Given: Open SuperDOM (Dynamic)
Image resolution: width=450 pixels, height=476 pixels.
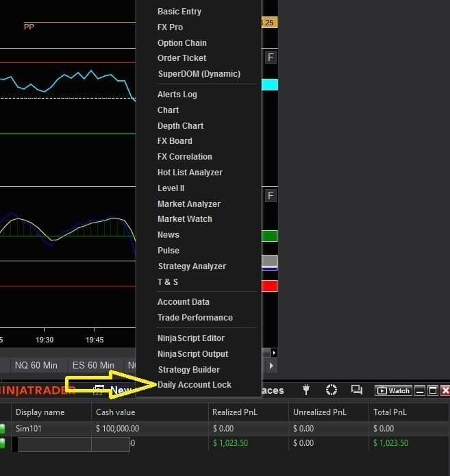Looking at the screenshot, I should click(199, 74).
